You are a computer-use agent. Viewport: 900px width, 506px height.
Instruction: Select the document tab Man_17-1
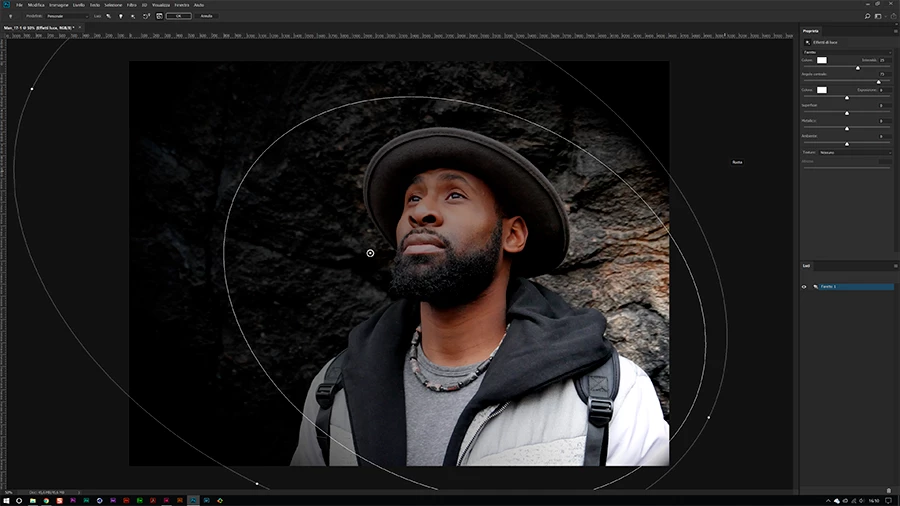tap(38, 28)
